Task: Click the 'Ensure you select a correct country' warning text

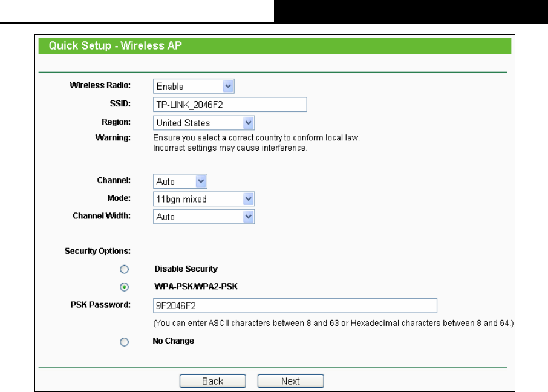Action: tap(256, 137)
